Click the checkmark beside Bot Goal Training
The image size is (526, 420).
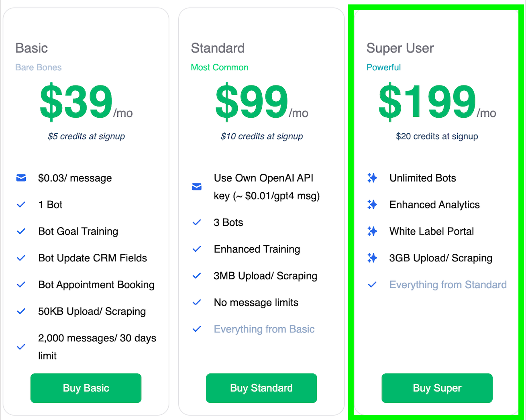point(21,231)
